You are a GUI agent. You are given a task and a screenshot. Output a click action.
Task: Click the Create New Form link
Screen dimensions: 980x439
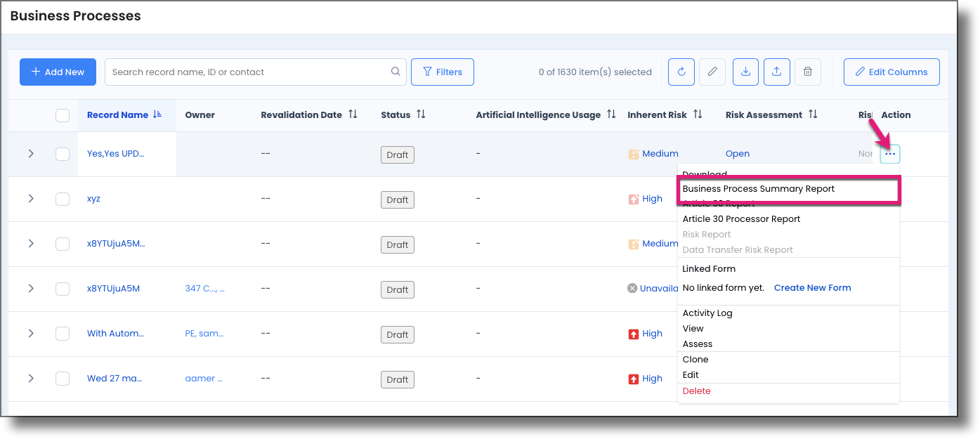[x=812, y=288]
